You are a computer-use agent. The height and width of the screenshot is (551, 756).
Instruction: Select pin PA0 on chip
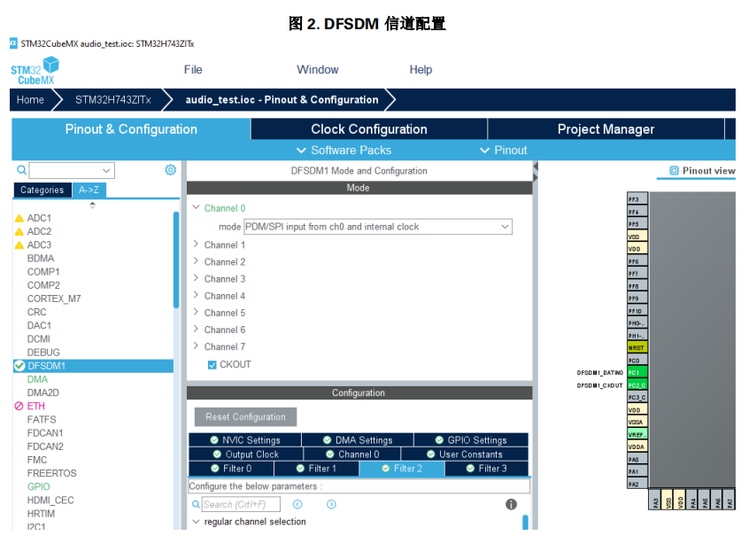[637, 460]
